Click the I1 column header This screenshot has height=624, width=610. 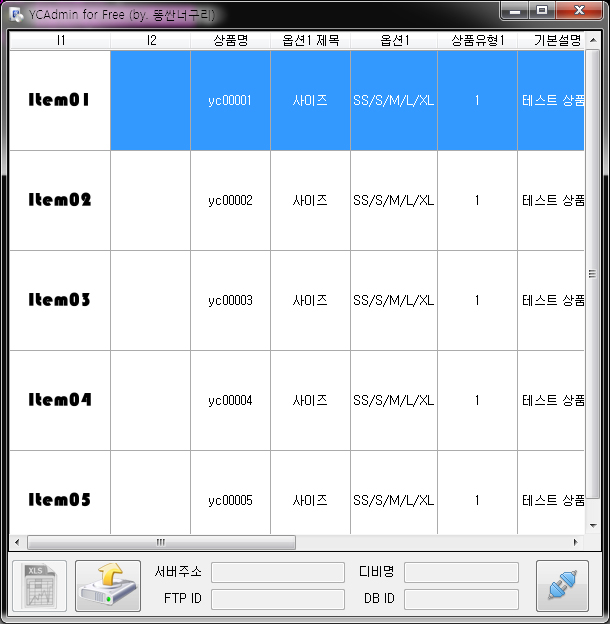click(60, 40)
